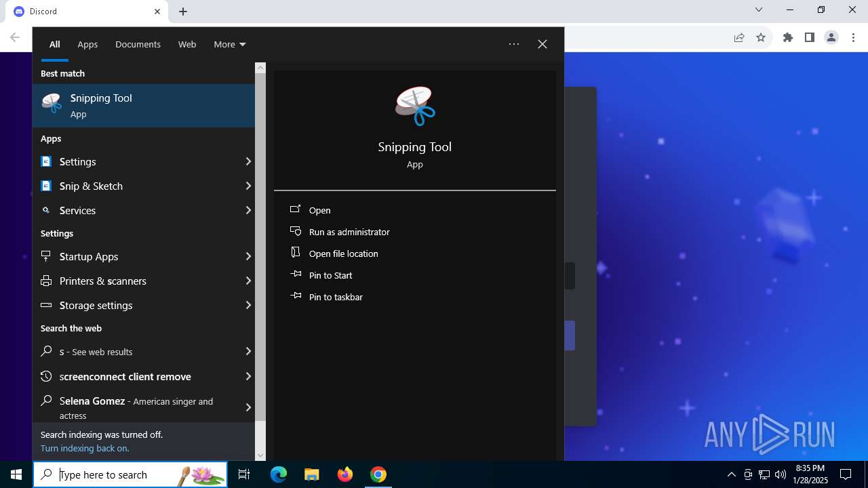The width and height of the screenshot is (868, 488).
Task: Click the search icon beside Selena Gomez
Action: pyautogui.click(x=46, y=401)
